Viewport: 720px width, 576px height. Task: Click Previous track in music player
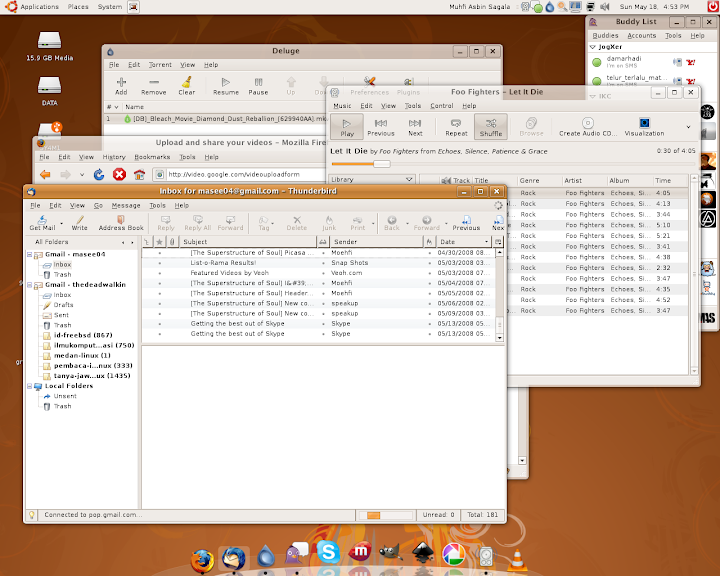381,127
